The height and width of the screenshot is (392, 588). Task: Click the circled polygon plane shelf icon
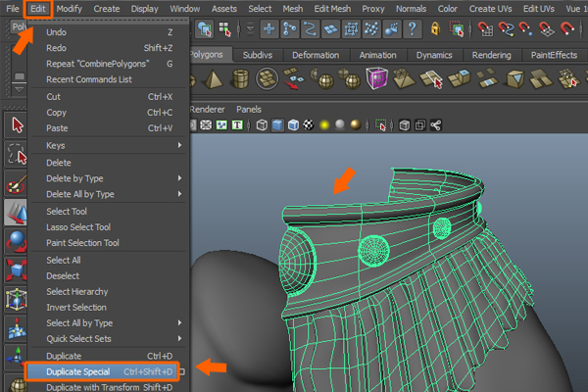pyautogui.click(x=267, y=78)
